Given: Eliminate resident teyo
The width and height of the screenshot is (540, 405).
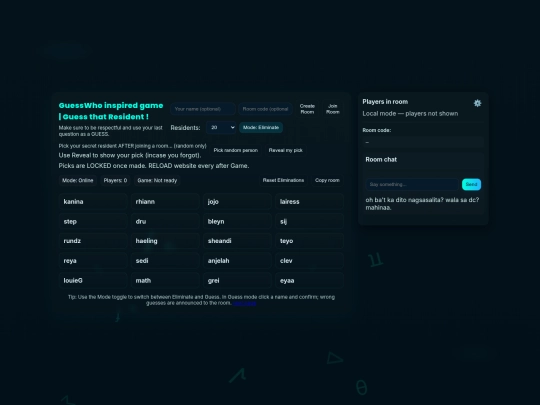Looking at the screenshot, I should [x=309, y=241].
